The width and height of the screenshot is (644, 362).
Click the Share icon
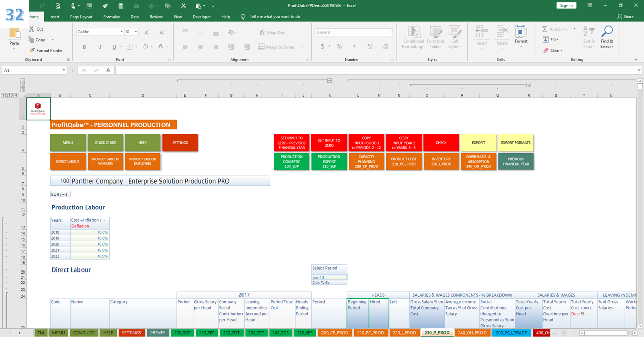[x=626, y=17]
